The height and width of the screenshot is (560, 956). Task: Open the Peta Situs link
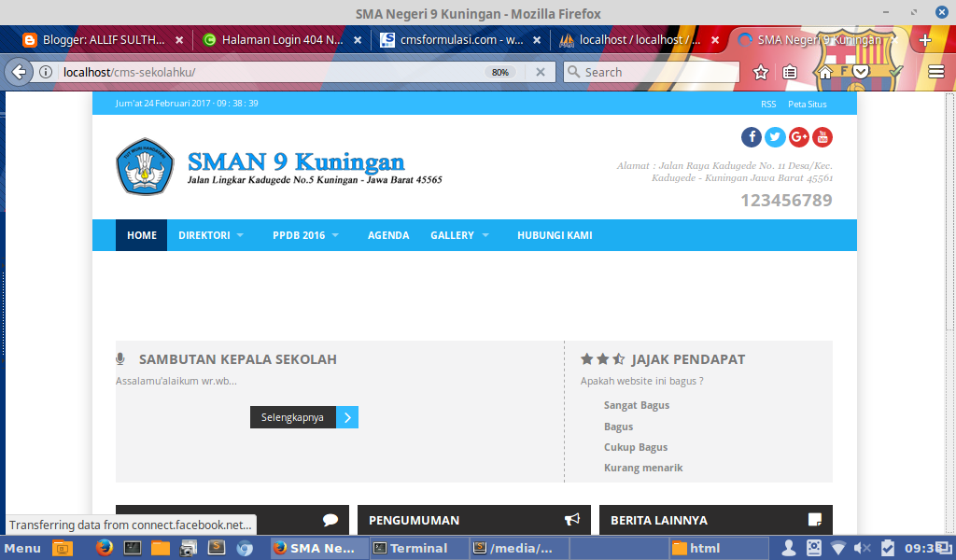click(807, 104)
